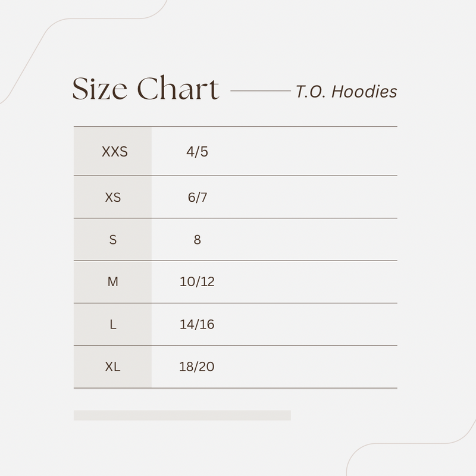The width and height of the screenshot is (476, 476).
Task: Pick the L size label
Action: (112, 325)
